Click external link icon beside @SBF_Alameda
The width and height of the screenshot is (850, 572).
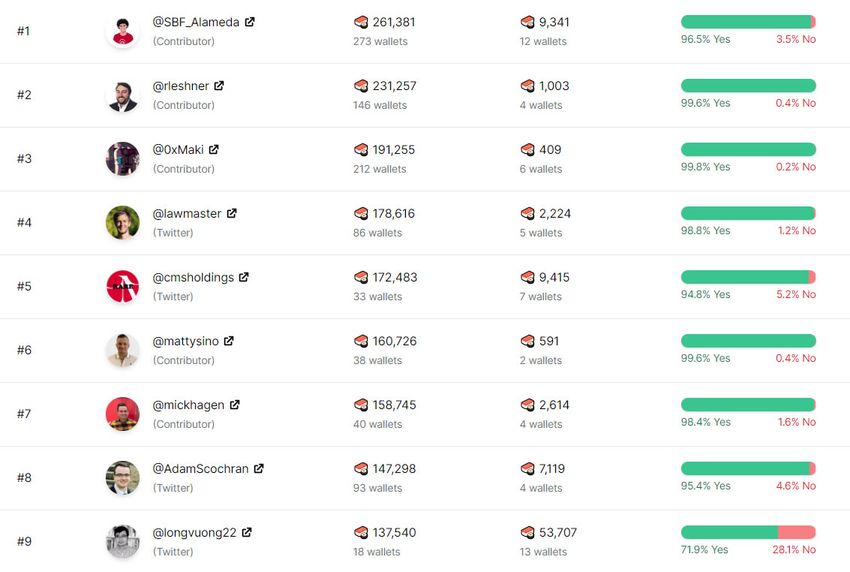250,22
